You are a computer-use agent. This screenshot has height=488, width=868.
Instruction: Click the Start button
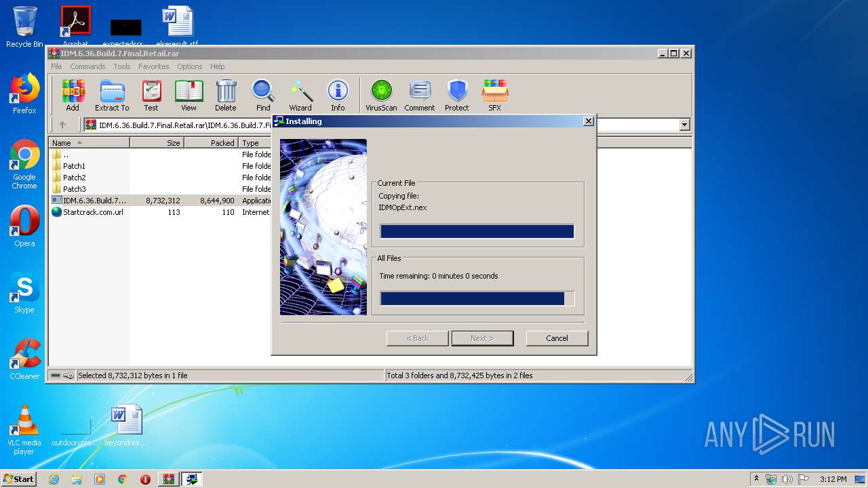point(18,479)
